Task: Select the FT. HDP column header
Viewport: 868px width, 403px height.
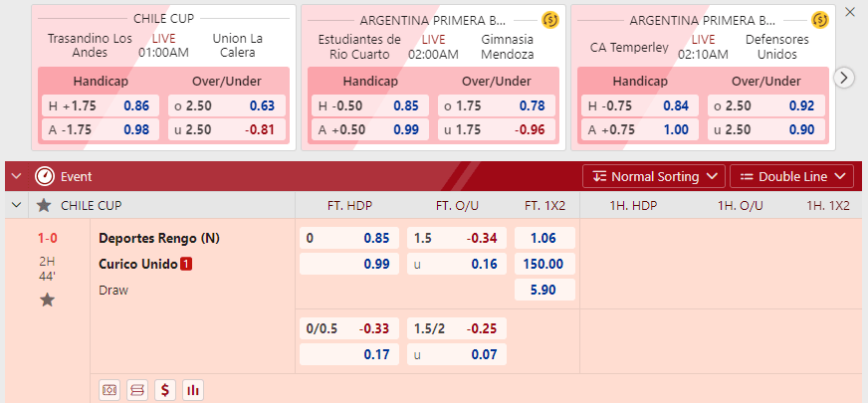Action: click(349, 205)
